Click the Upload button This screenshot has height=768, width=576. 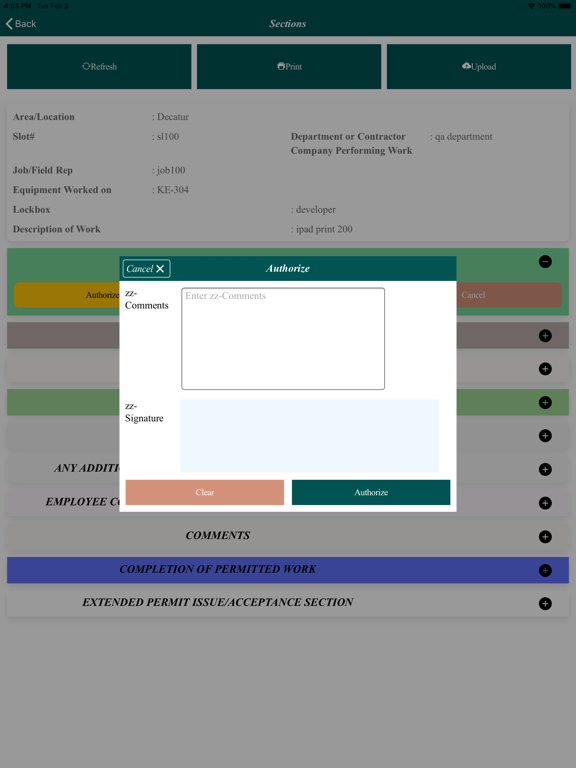479,67
